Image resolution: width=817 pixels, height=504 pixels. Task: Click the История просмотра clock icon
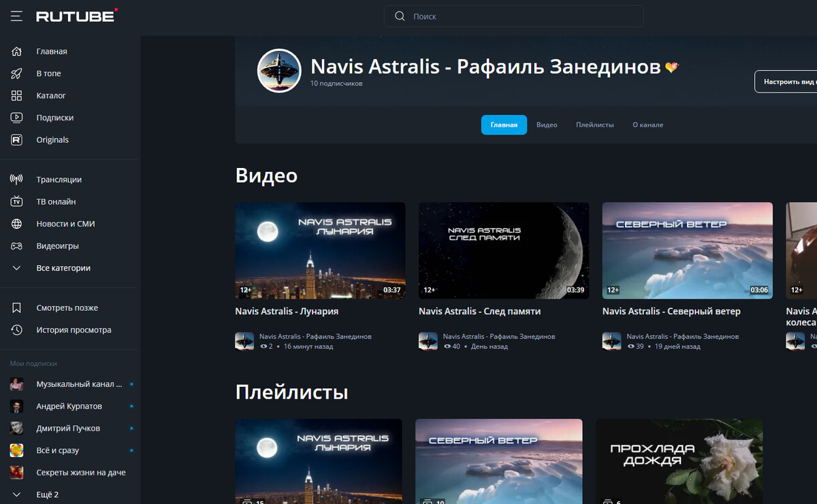16,330
